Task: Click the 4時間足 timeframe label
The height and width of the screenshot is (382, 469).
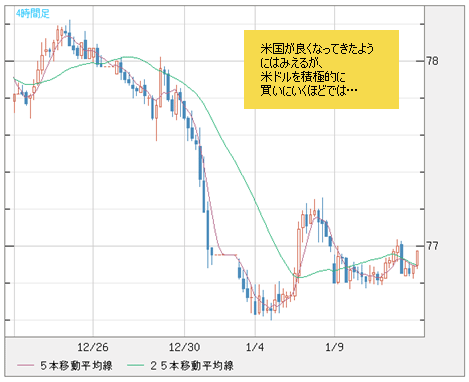Action: coord(33,14)
